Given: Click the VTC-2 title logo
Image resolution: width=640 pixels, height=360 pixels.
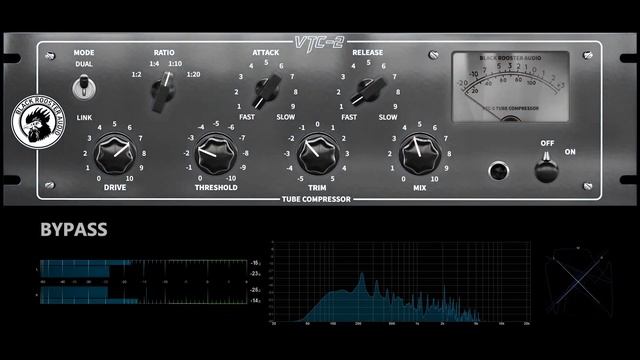Looking at the screenshot, I should coord(320,43).
